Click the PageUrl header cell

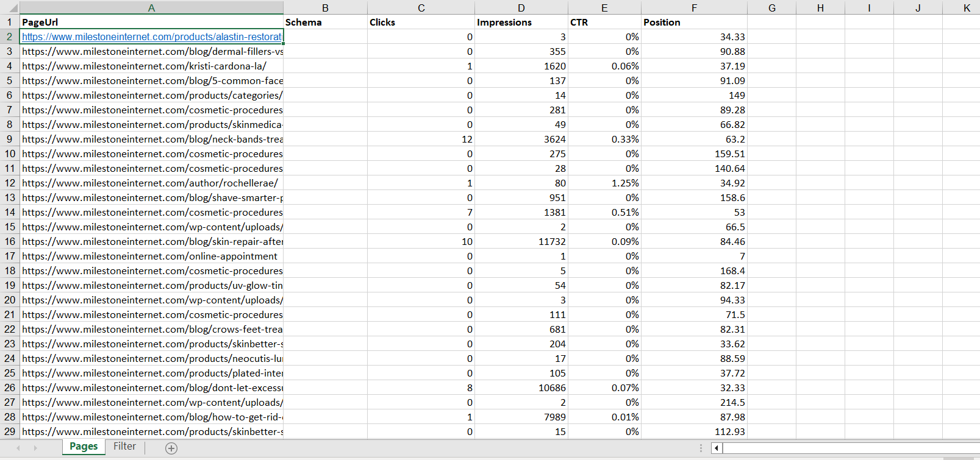point(151,22)
